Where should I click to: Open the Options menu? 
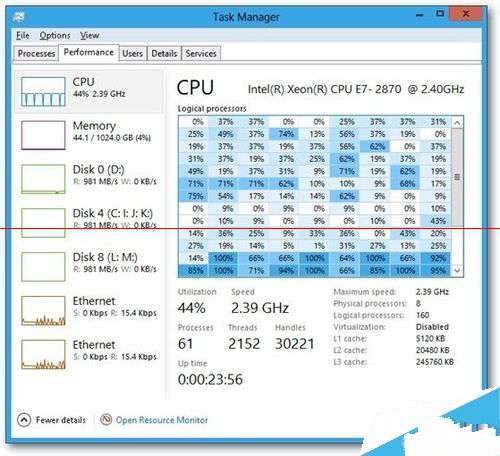[55, 35]
